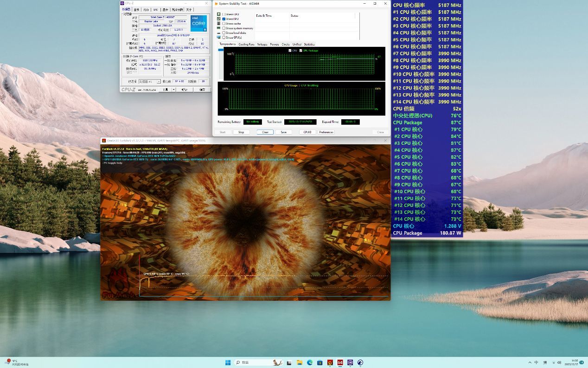Image resolution: width=588 pixels, height=368 pixels.
Task: Switch to the Cooling Fans tab
Action: (x=246, y=45)
